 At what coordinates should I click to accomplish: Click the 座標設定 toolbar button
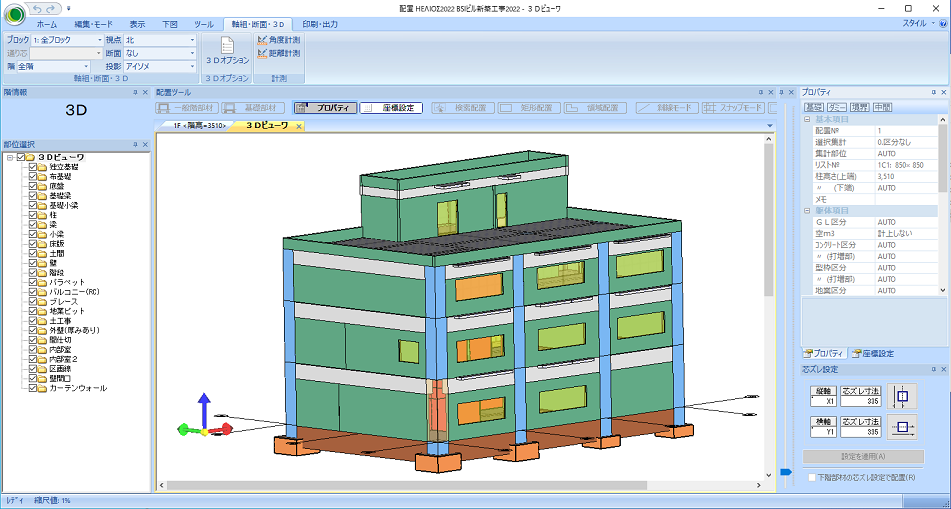click(x=391, y=108)
